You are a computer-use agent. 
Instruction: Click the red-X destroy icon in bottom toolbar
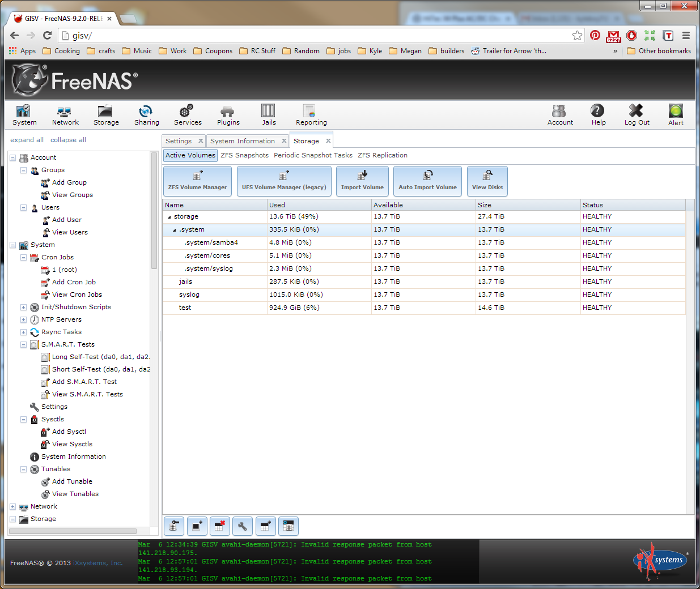[219, 526]
